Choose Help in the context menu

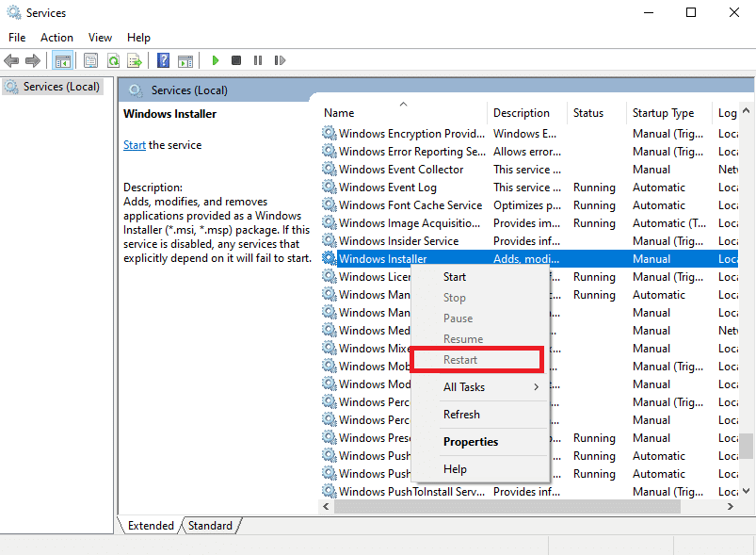pyautogui.click(x=480, y=469)
